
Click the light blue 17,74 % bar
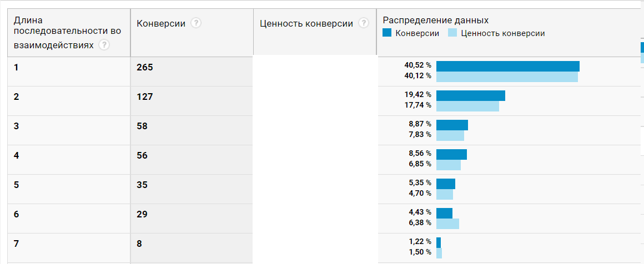(467, 106)
